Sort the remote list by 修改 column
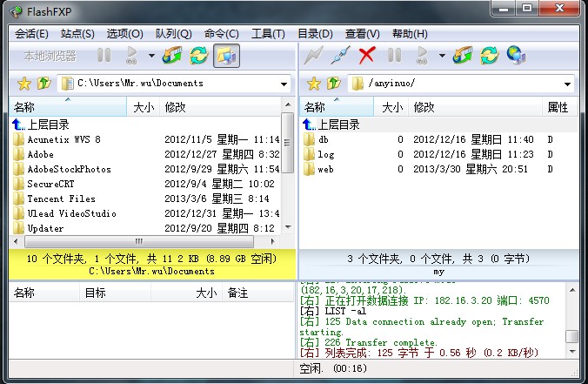 tap(424, 107)
